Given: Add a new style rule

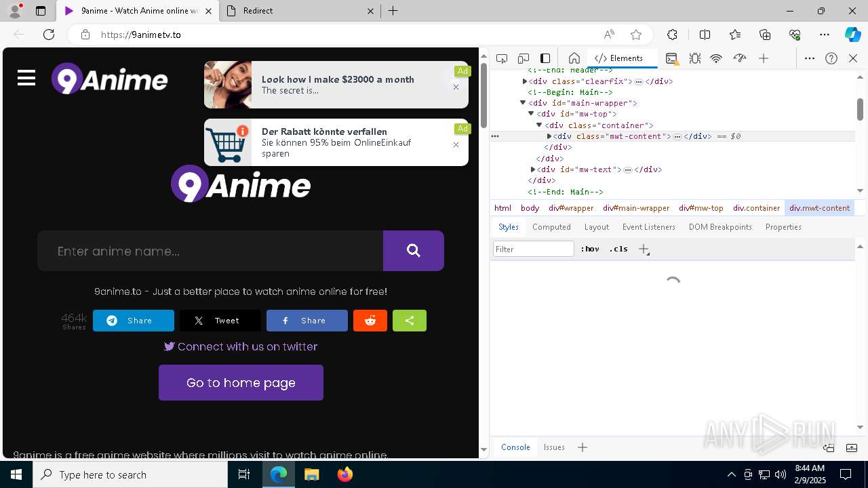Looking at the screenshot, I should [644, 249].
